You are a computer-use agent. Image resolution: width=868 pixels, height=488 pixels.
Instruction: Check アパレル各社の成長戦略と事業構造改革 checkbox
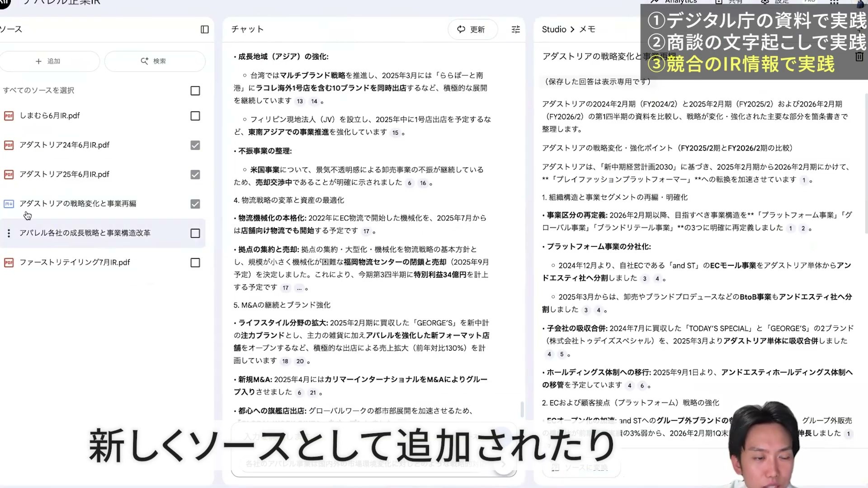(195, 234)
